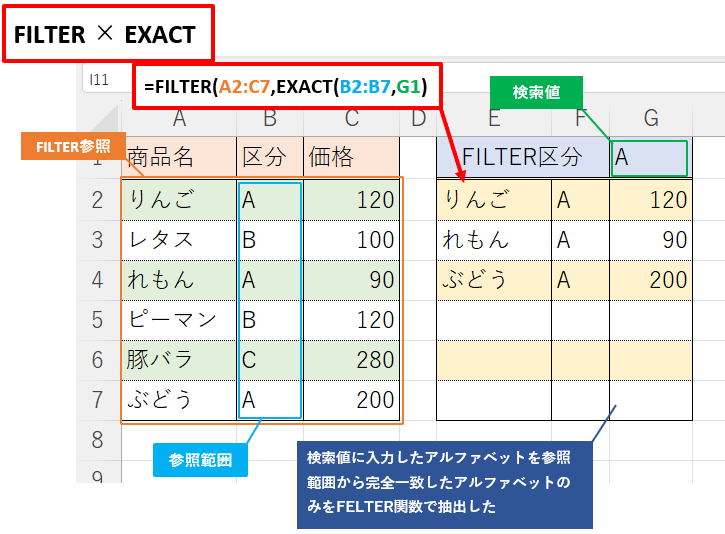
Task: Click the blue 参照範囲 label
Action: (x=200, y=460)
